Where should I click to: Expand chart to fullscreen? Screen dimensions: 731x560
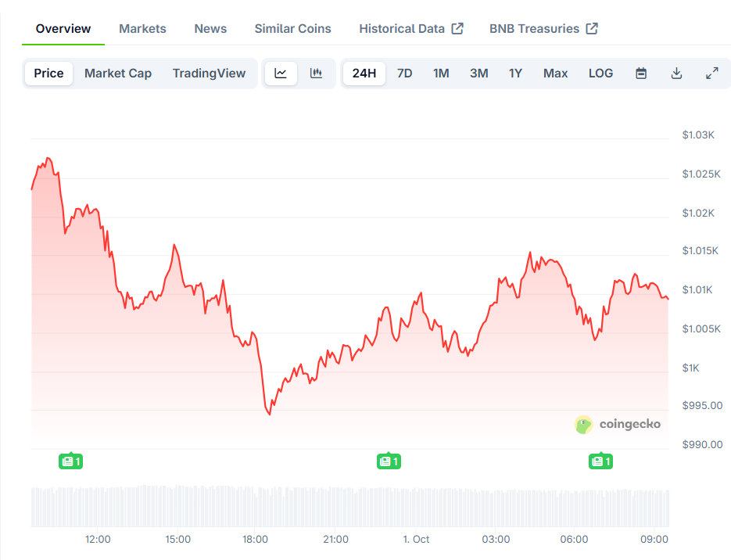(x=711, y=74)
